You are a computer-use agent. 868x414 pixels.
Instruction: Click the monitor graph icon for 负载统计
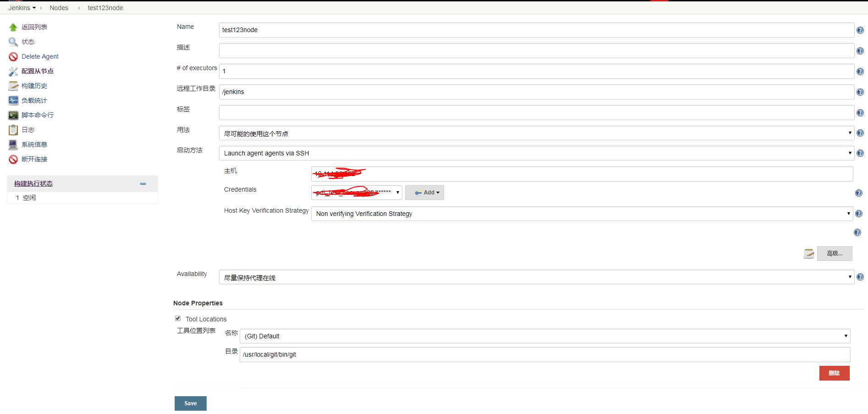point(13,101)
